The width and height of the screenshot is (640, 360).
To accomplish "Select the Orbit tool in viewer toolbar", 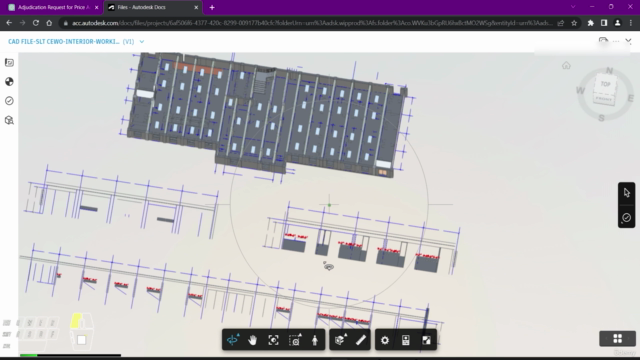I will click(x=233, y=340).
